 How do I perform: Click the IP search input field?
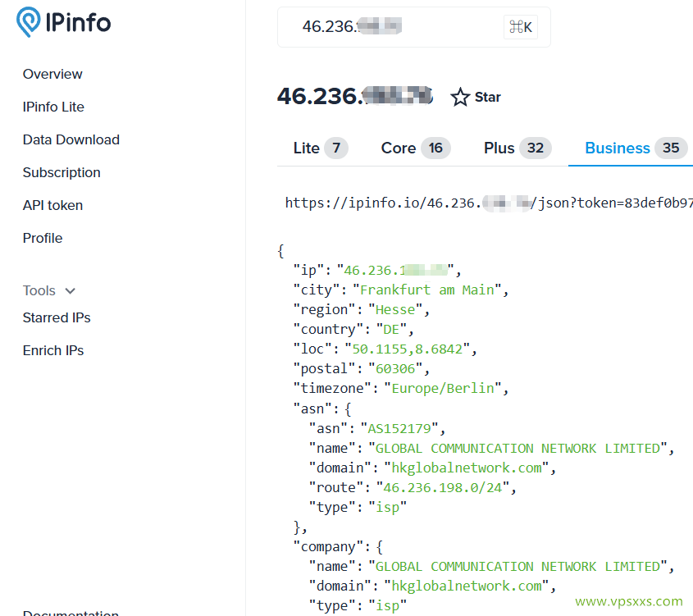click(413, 27)
